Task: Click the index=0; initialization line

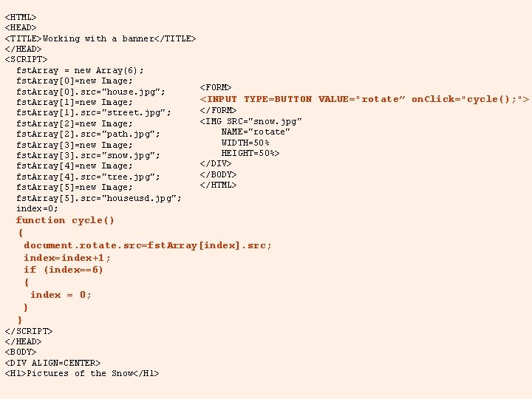Action: tap(37, 208)
